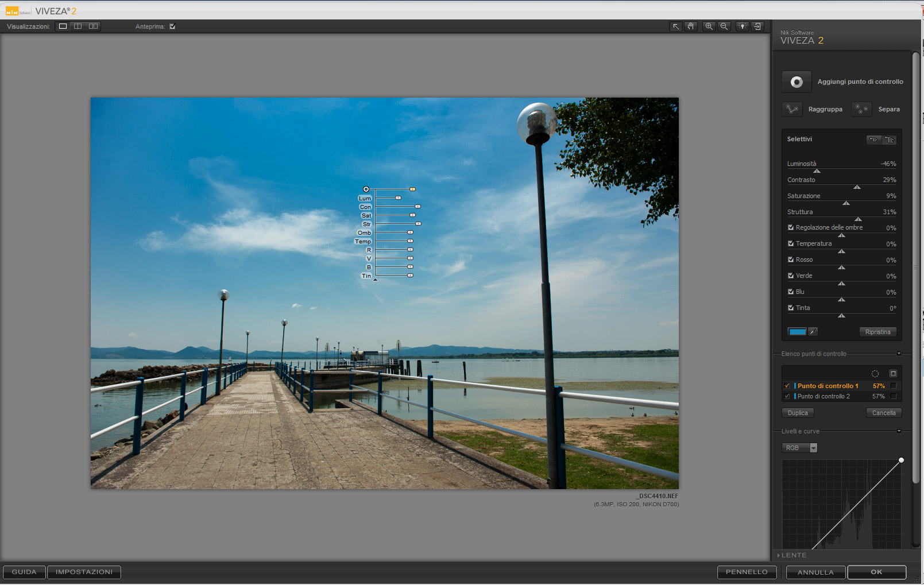Click the Con slider handle on image

coord(417,207)
